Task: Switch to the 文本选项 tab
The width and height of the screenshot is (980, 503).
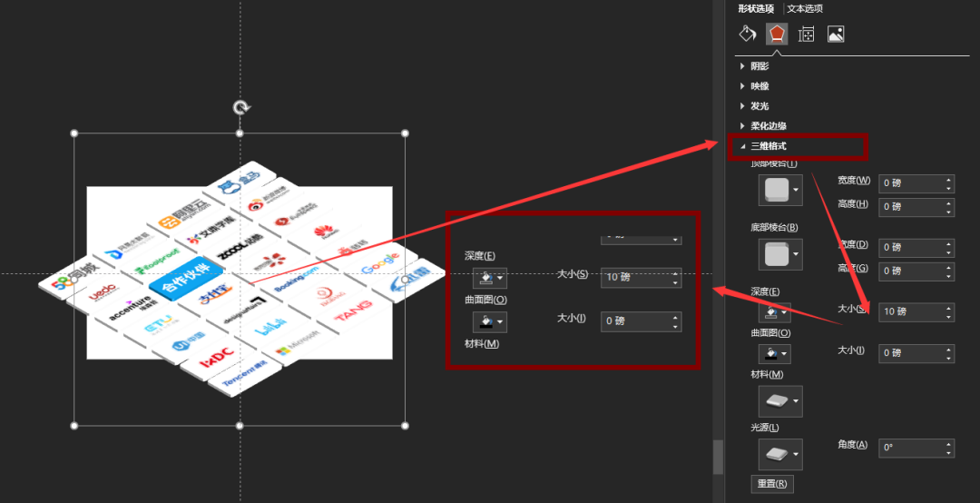Action: tap(805, 9)
